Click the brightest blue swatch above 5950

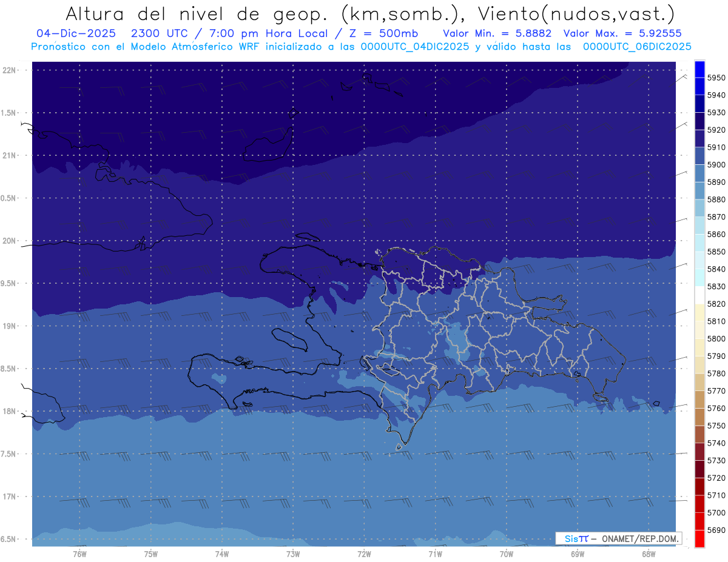tap(699, 69)
